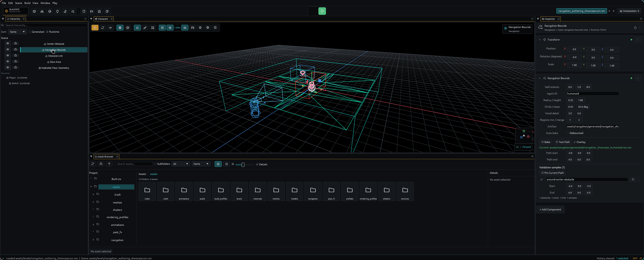Viewport: 644px width, 260px height.
Task: Open the Window menu
Action: click(x=45, y=3)
